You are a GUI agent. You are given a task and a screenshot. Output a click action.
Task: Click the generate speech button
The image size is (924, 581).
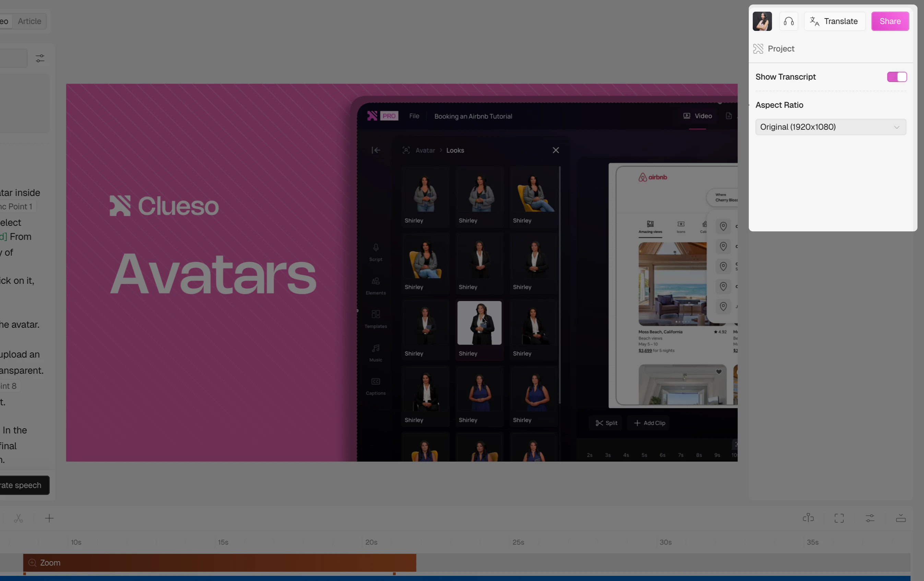[23, 485]
